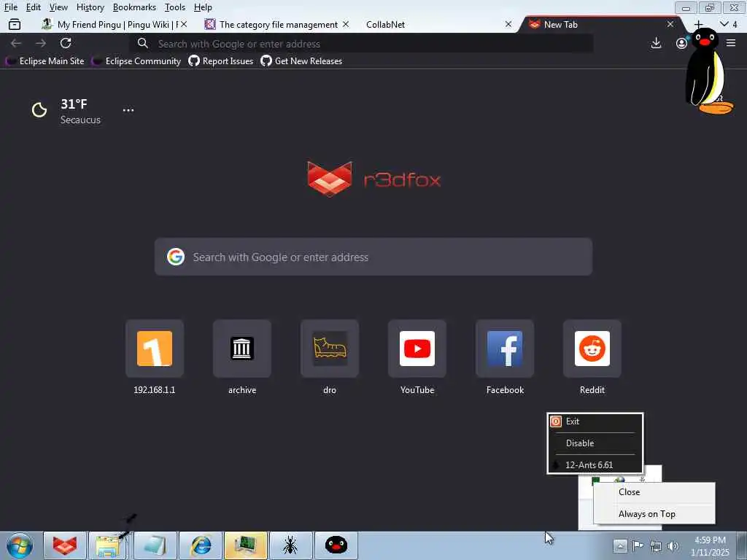Show hidden system tray icons
Image resolution: width=747 pixels, height=560 pixels.
[x=620, y=545]
